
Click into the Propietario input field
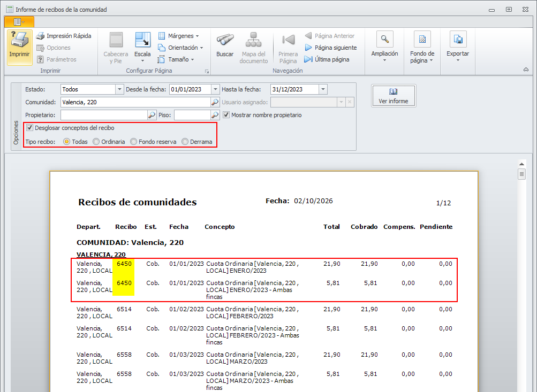[x=104, y=115]
